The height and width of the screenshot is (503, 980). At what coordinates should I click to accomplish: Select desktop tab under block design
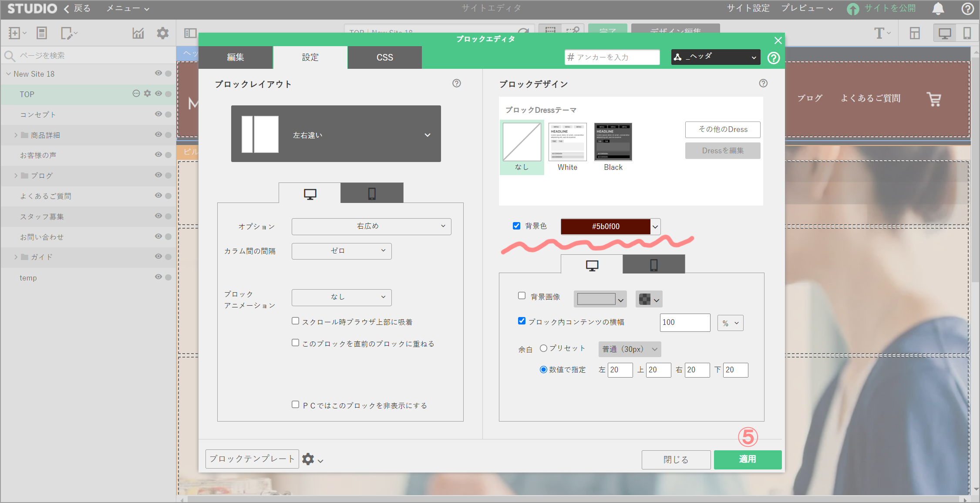[x=592, y=265]
